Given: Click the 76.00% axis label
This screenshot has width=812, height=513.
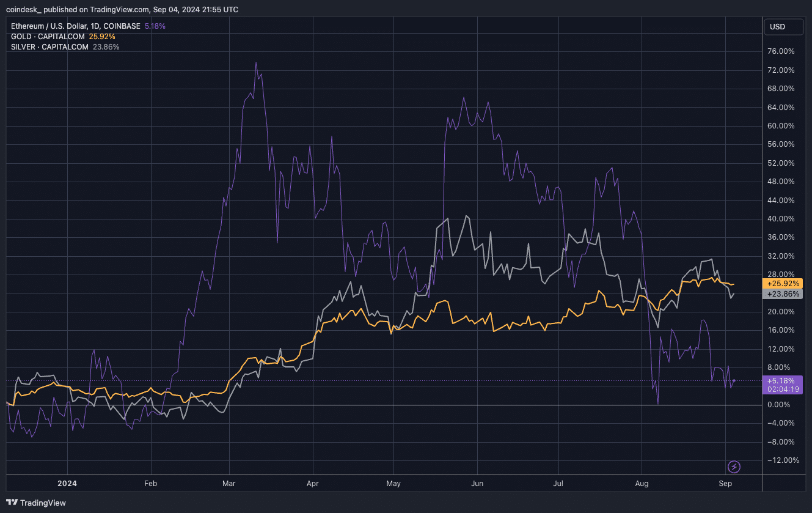Looking at the screenshot, I should [781, 51].
